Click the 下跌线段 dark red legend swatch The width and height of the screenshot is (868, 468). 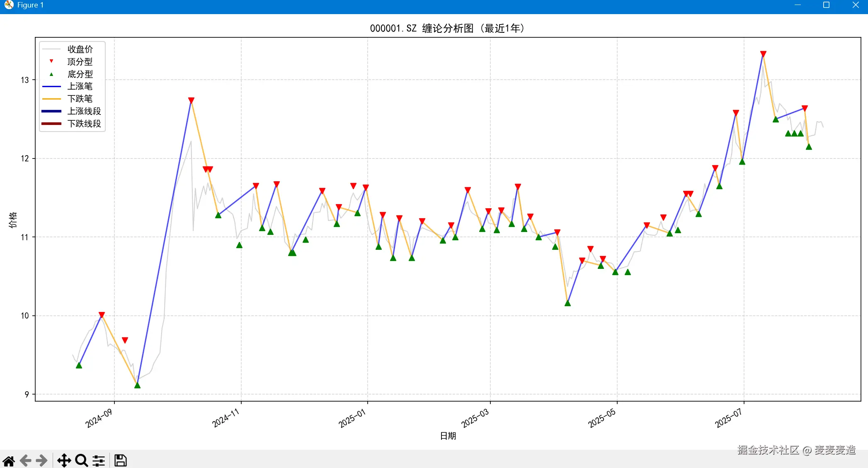(51, 124)
